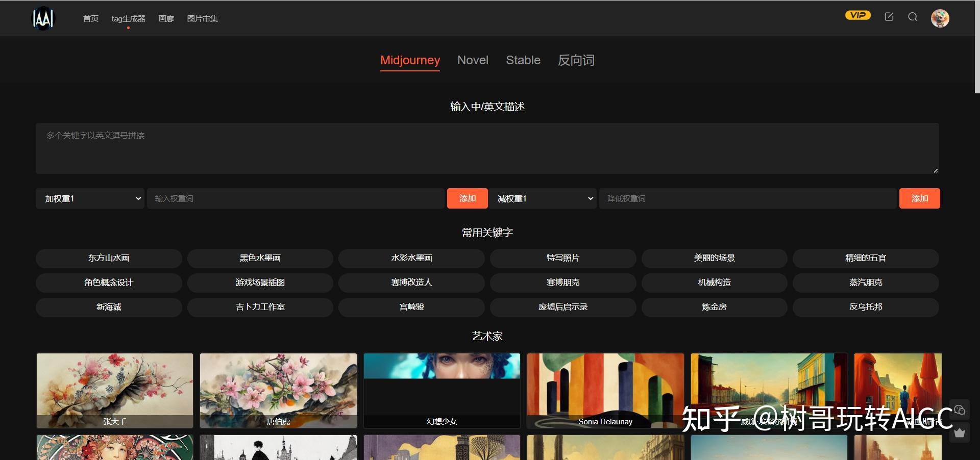Select the 炼金房 keyword
The height and width of the screenshot is (460, 980).
pyautogui.click(x=715, y=307)
